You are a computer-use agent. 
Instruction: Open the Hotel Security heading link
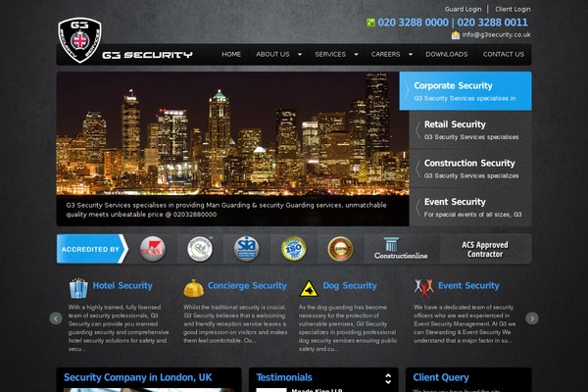[x=122, y=286]
